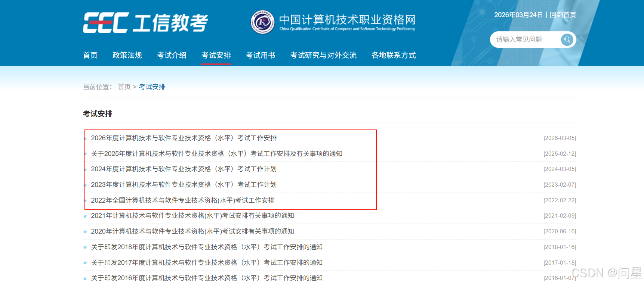
Task: Go to 考试介绍 in the navigation bar
Action: coord(172,55)
